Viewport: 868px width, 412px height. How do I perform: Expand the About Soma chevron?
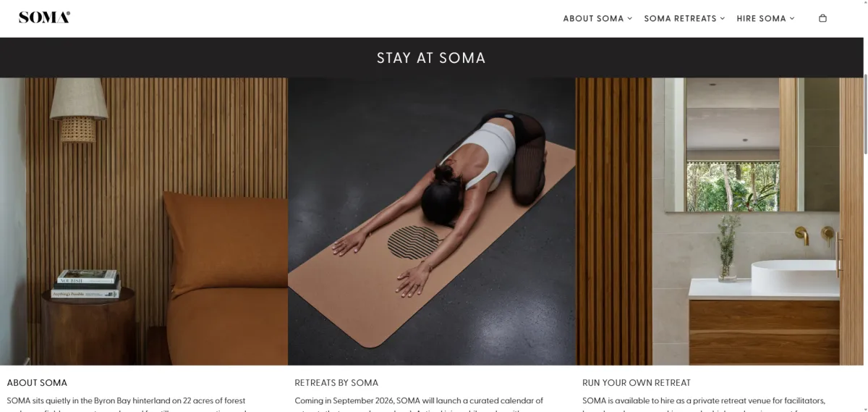tap(630, 18)
